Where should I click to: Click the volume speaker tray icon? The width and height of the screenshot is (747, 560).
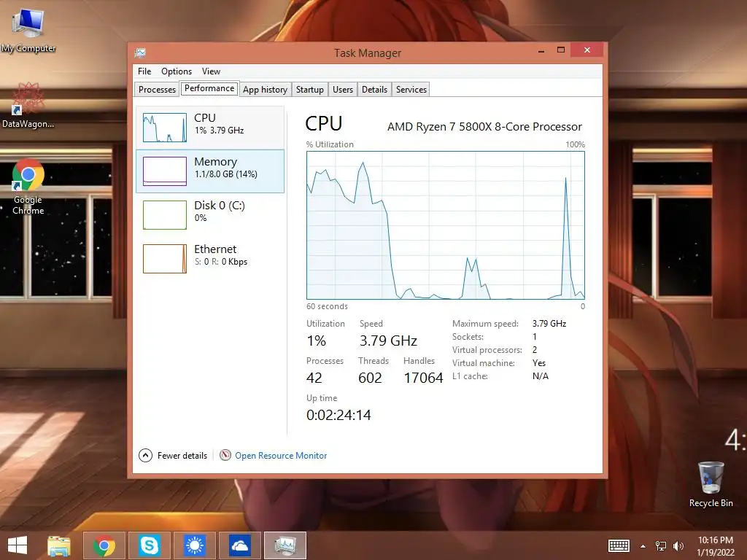(678, 546)
